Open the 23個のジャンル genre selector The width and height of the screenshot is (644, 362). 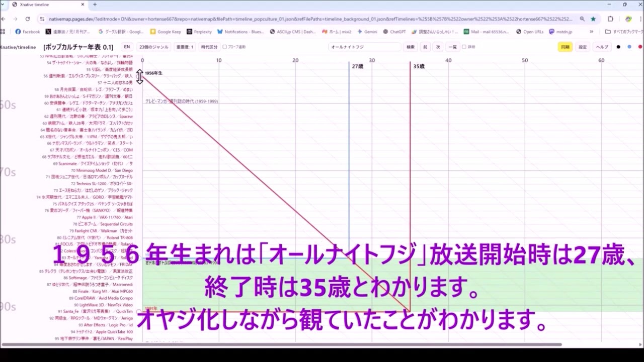point(154,47)
